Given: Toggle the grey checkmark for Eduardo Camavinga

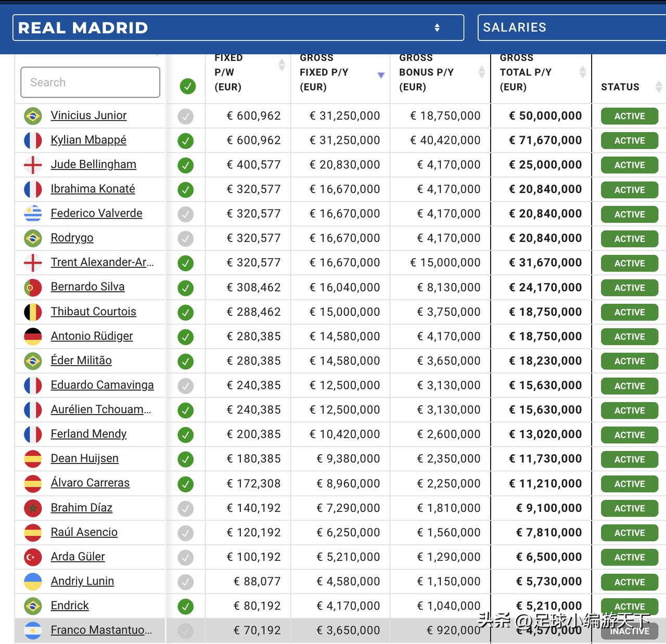Looking at the screenshot, I should [x=185, y=386].
